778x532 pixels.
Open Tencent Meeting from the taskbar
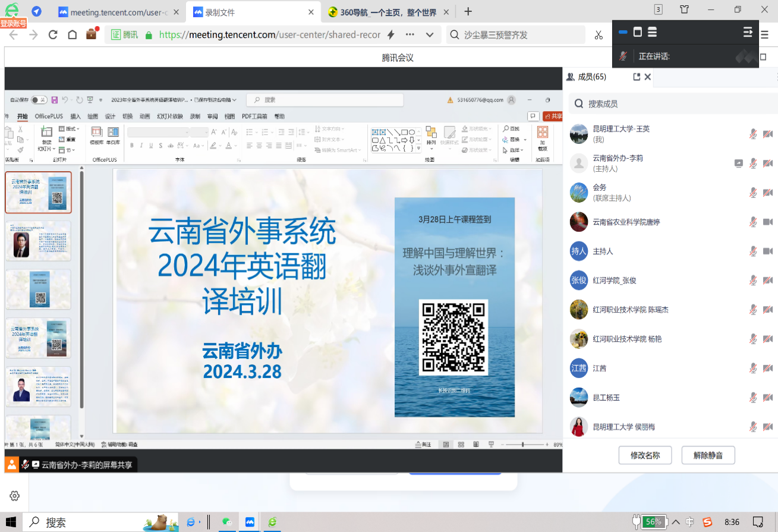coord(250,522)
